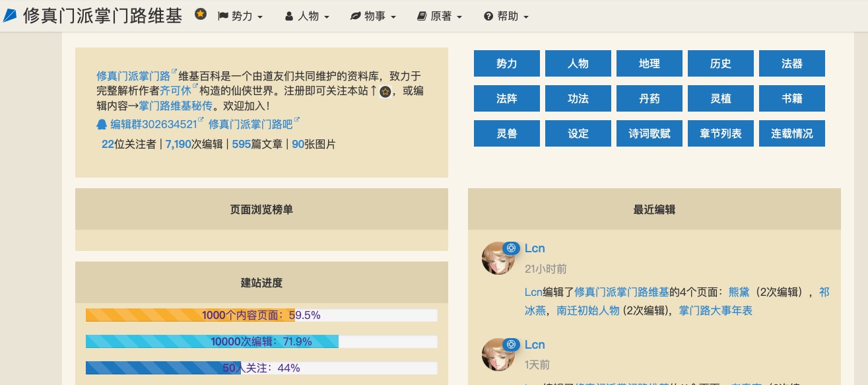Click the 章节列表 blue button
Screen dimensions: 868x385
click(721, 133)
